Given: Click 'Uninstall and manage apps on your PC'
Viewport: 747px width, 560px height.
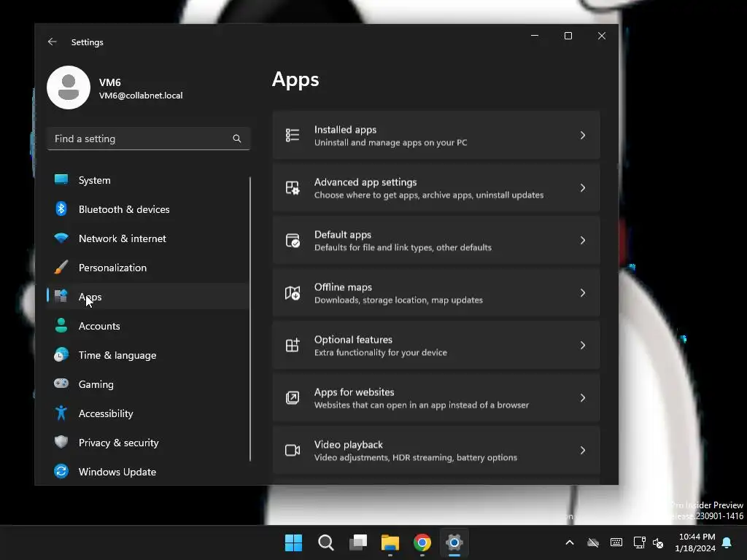Looking at the screenshot, I should point(391,142).
